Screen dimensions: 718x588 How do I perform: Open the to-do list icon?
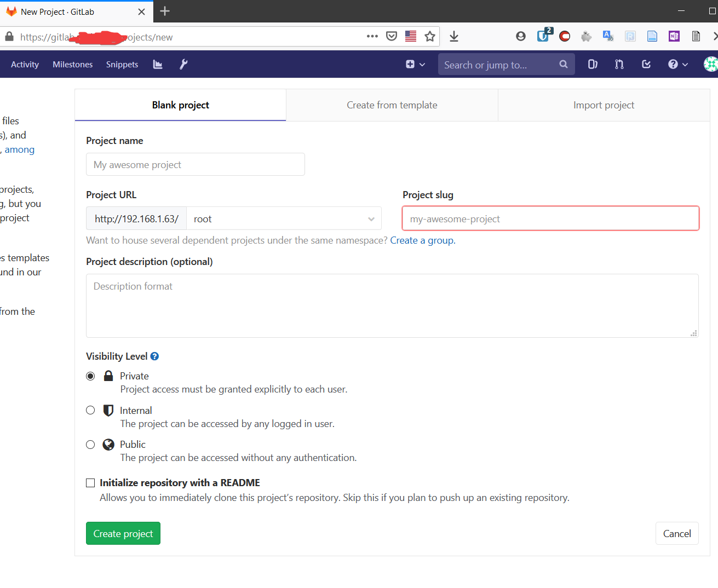tap(646, 64)
